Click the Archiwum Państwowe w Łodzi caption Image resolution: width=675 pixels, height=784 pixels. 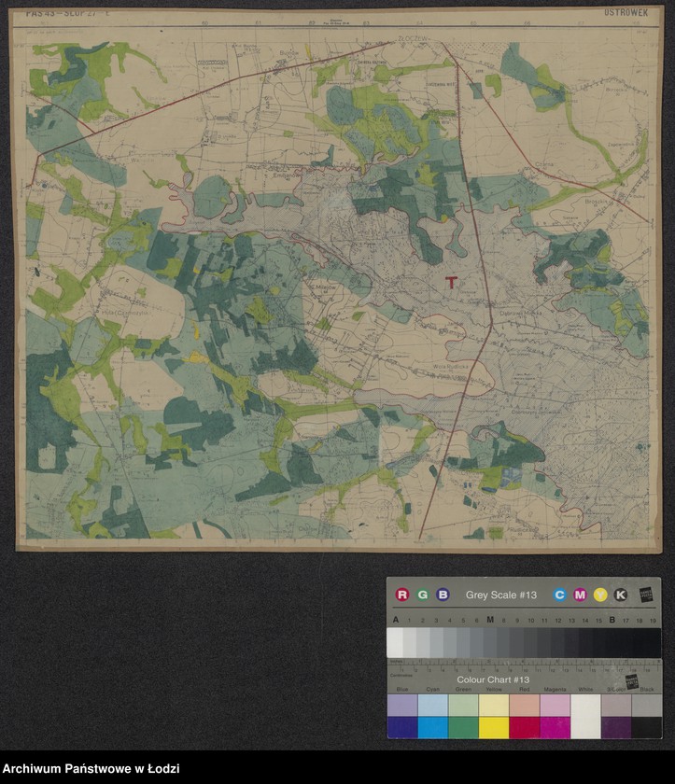(x=91, y=768)
